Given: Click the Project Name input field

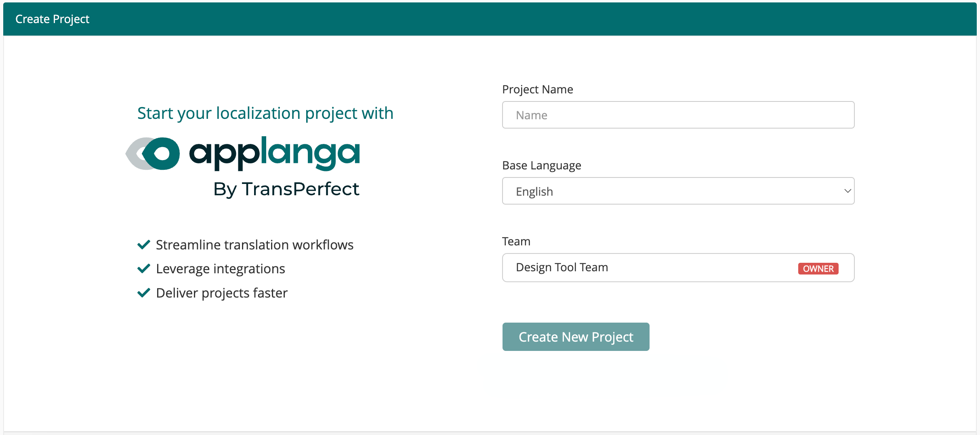Looking at the screenshot, I should coord(678,115).
